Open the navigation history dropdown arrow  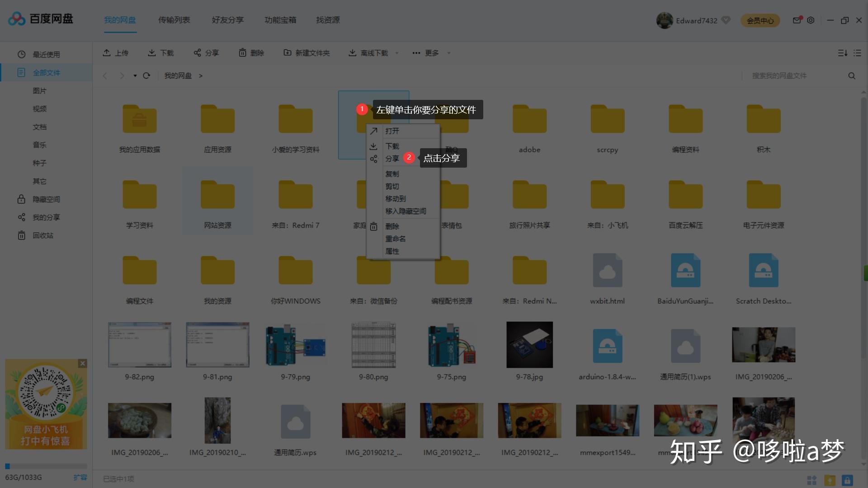tap(135, 75)
